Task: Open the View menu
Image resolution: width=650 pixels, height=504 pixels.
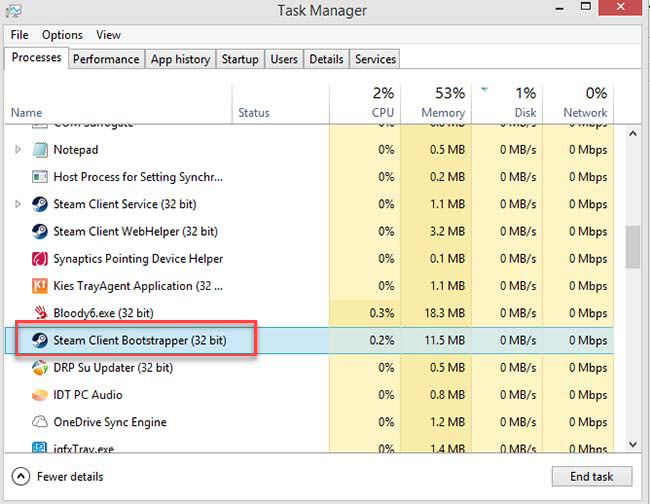Action: click(x=108, y=35)
